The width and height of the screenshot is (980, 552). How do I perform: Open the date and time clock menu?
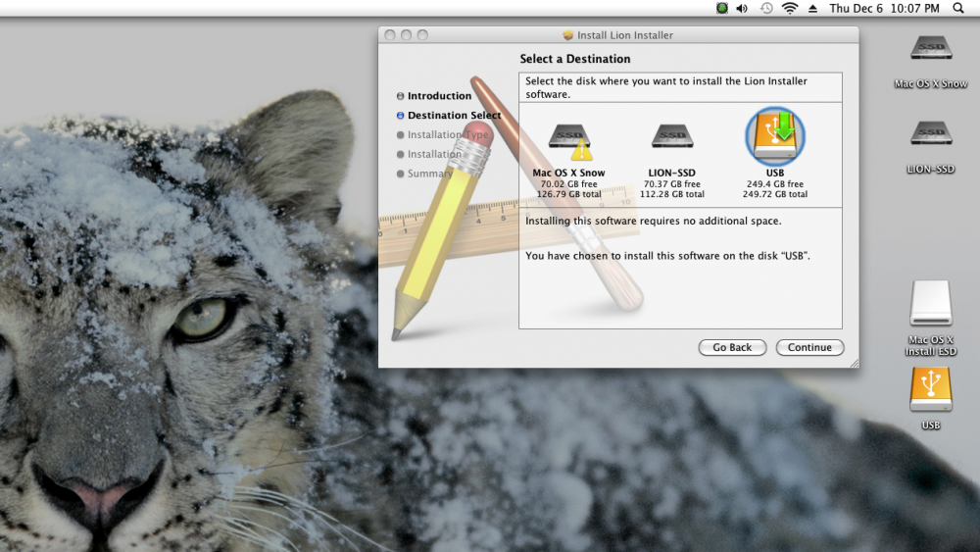point(884,8)
